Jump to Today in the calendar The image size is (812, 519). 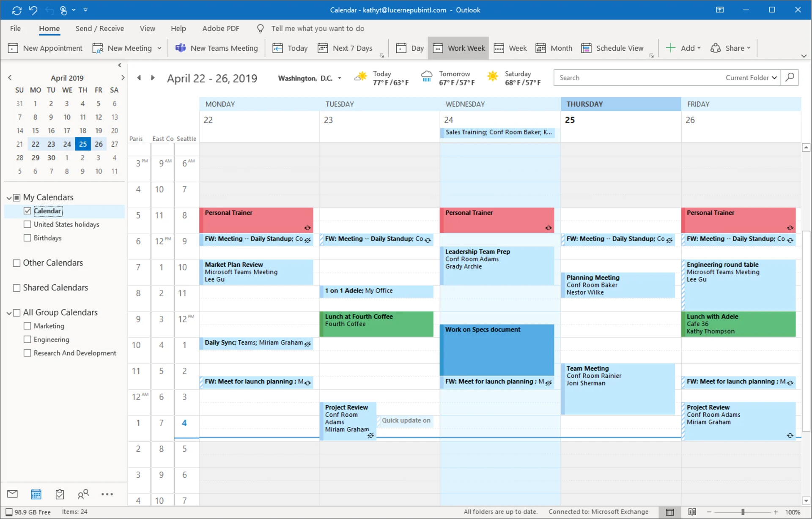[290, 48]
